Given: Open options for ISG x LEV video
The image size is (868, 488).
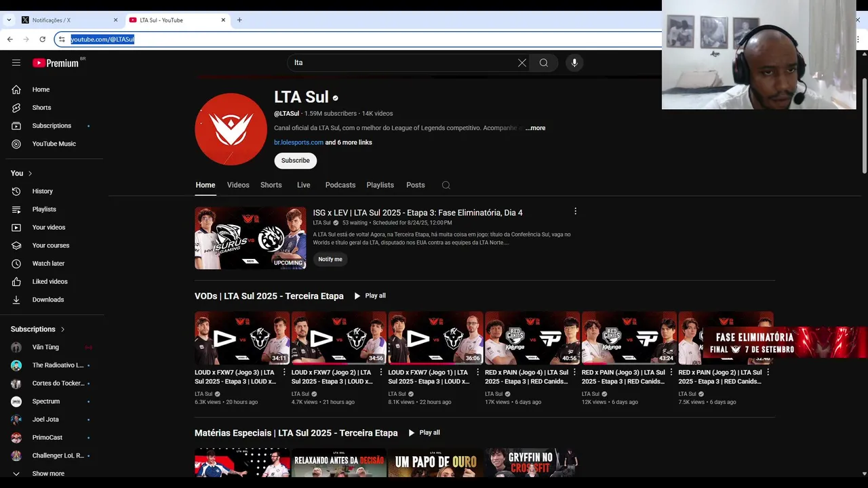Looking at the screenshot, I should coord(575,211).
